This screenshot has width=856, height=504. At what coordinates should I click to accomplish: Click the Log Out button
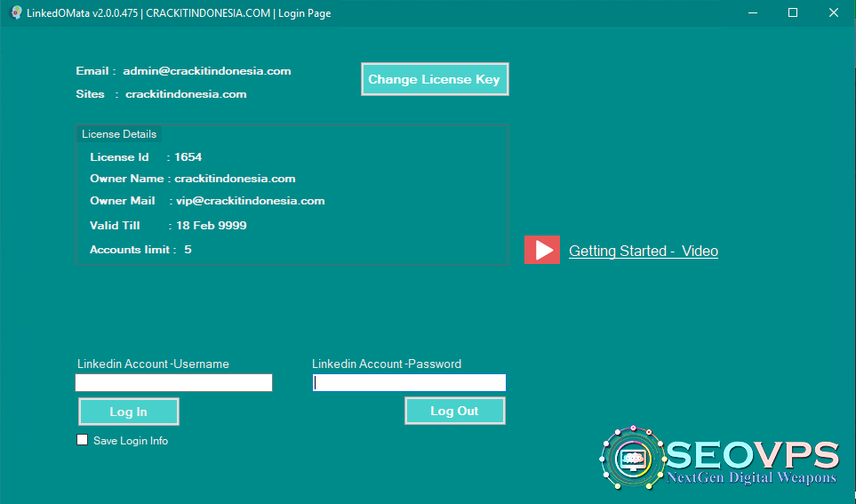coord(455,411)
